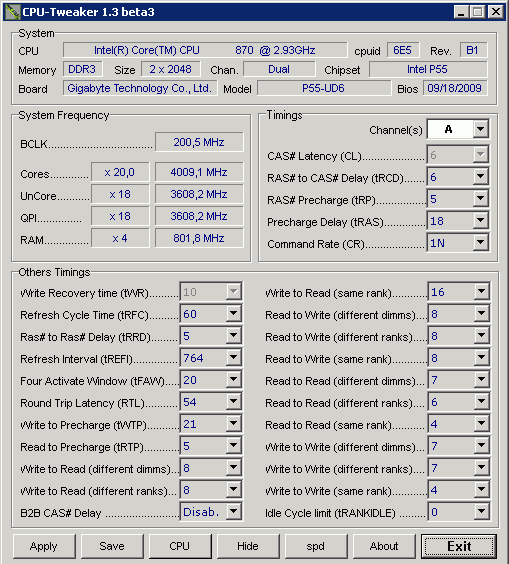The height and width of the screenshot is (564, 509).
Task: Click the cpuid 6E5 value
Action: [x=403, y=50]
